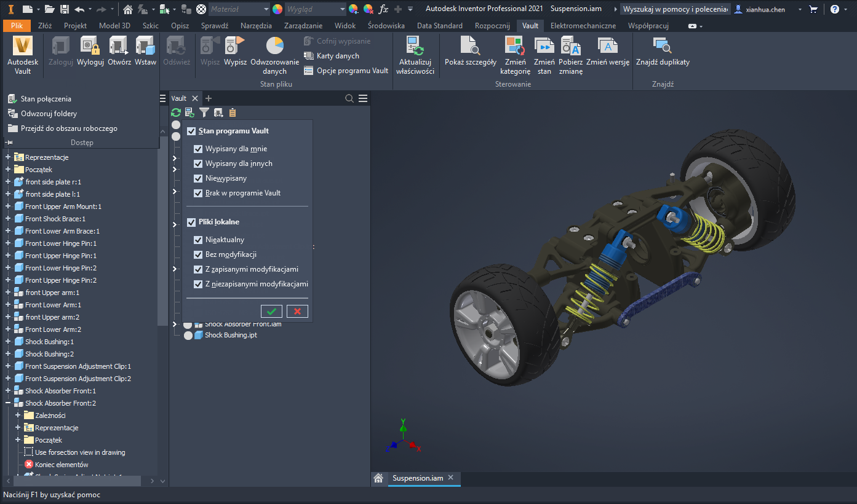Click the fx parameters icon
857x504 pixels.
pos(383,9)
